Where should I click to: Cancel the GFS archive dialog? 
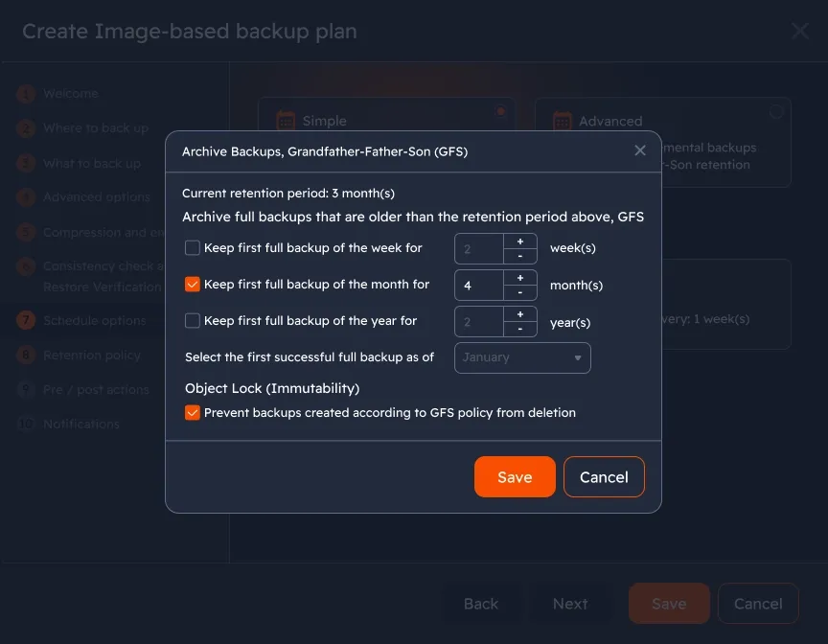click(x=604, y=477)
